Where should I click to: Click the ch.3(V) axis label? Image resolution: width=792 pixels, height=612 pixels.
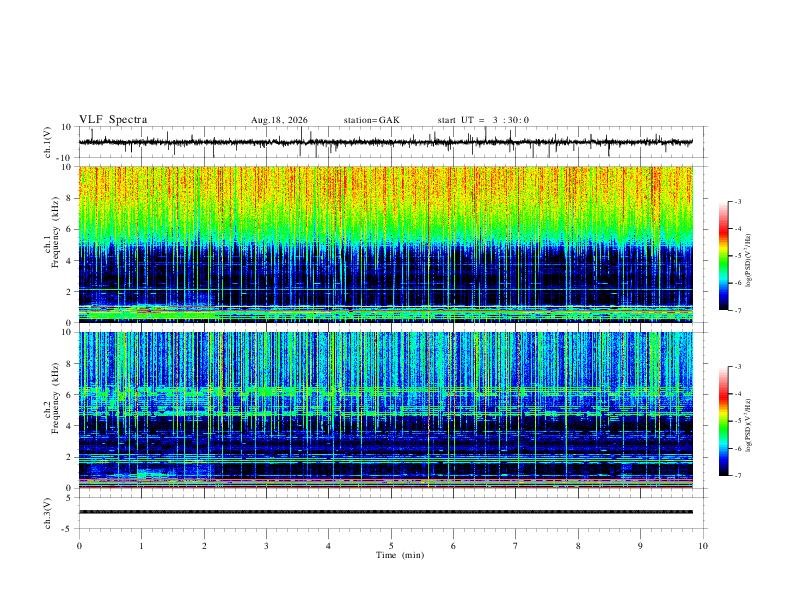point(48,513)
